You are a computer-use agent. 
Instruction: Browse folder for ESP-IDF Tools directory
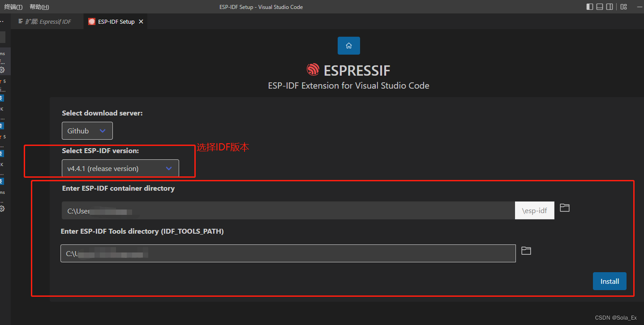(526, 251)
